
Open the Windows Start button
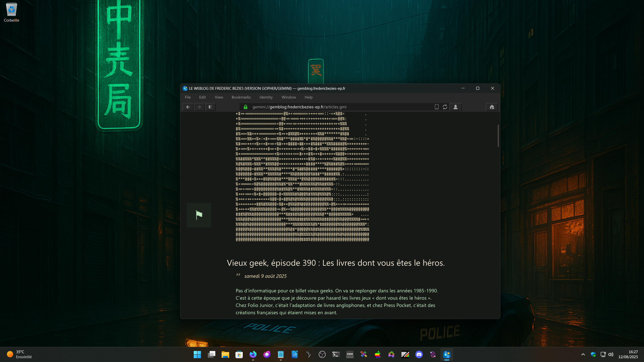pos(197,354)
